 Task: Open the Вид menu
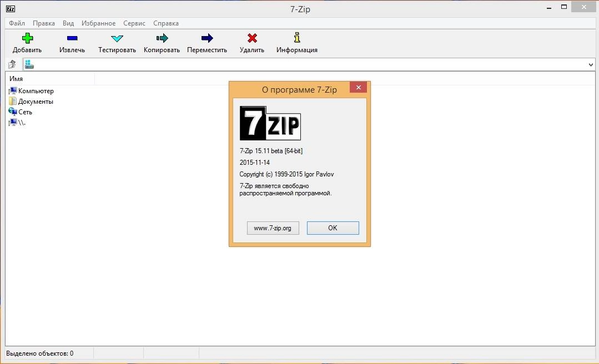[x=68, y=23]
